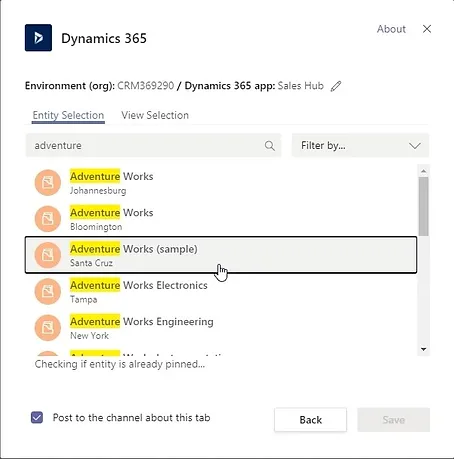Click the Sales Hub app name
Viewport: 454px width, 459px height.
[x=301, y=86]
